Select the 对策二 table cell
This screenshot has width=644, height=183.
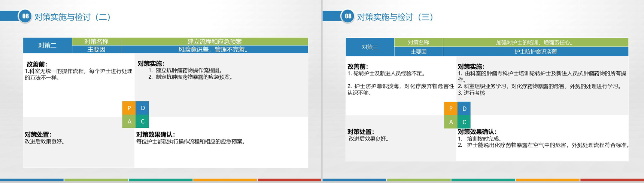(x=48, y=46)
